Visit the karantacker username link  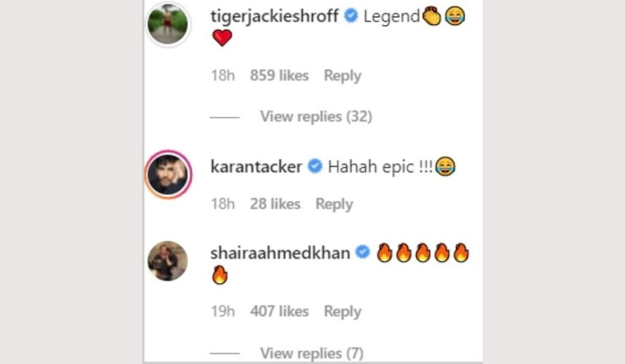tap(256, 166)
